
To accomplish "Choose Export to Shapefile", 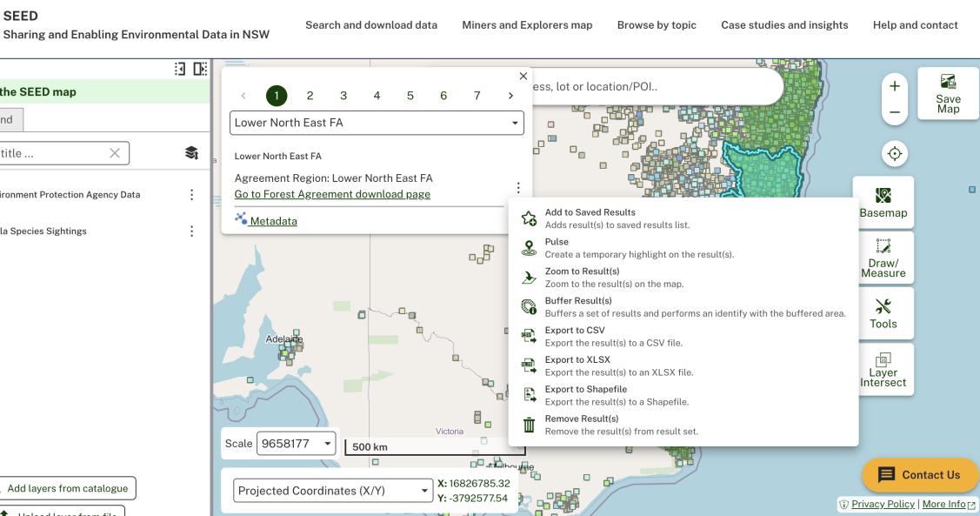I will tap(683, 395).
